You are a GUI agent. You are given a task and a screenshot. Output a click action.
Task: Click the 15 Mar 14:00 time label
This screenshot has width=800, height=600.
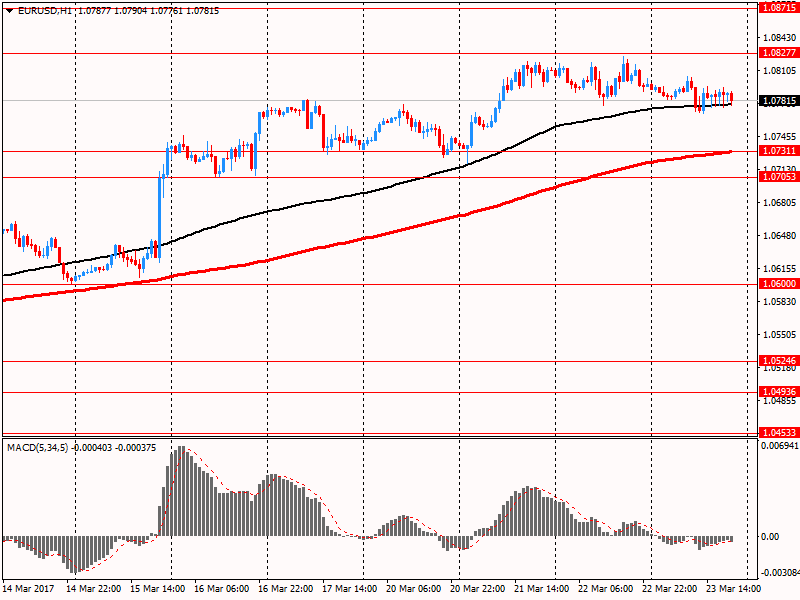(158, 589)
